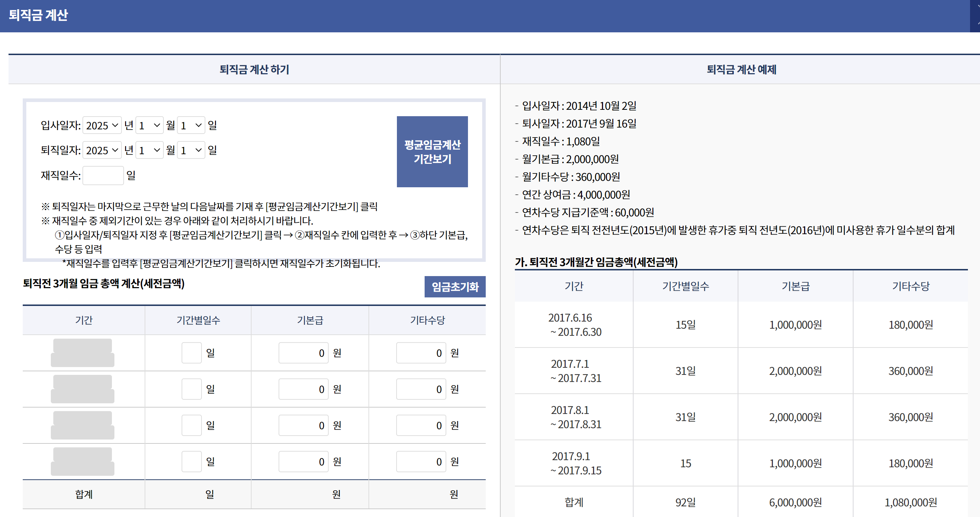Open the 퇴직일자 year dropdown
The width and height of the screenshot is (980, 517).
102,150
